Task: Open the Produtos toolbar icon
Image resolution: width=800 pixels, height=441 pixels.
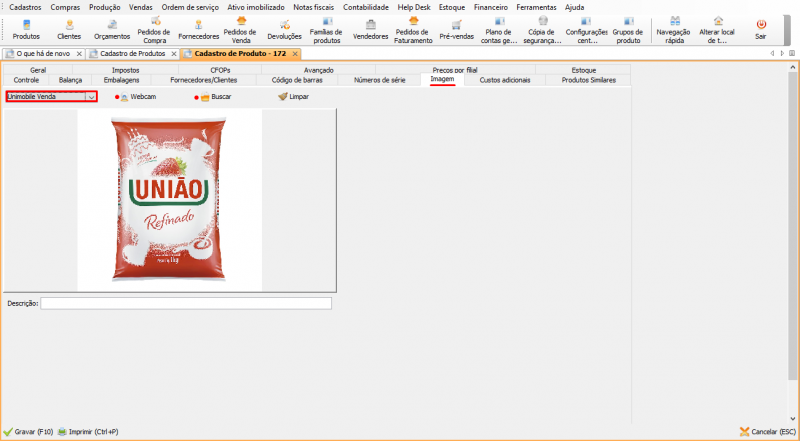Action: [x=27, y=30]
